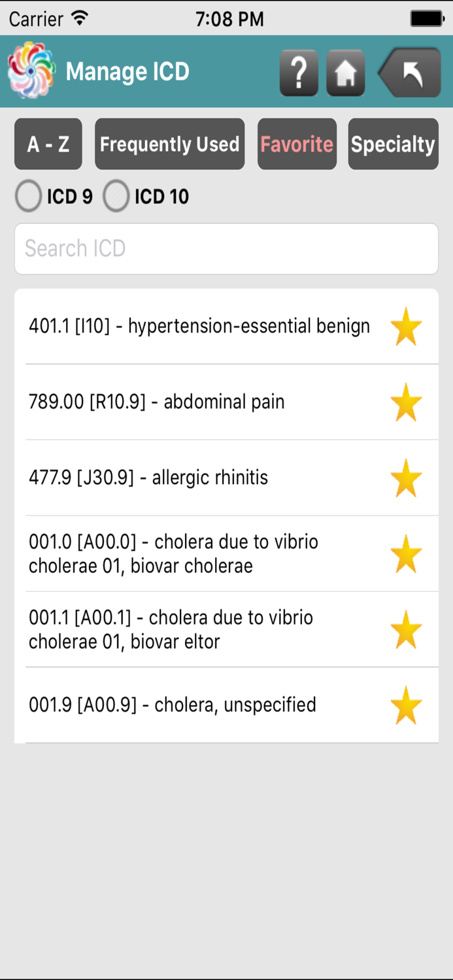Select the ICD 10 radio button
The width and height of the screenshot is (453, 980).
[116, 196]
